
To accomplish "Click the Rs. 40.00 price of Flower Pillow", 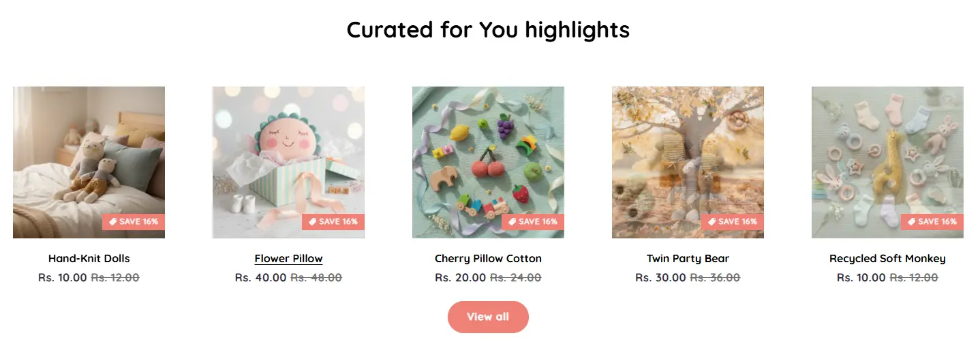I will click(261, 278).
